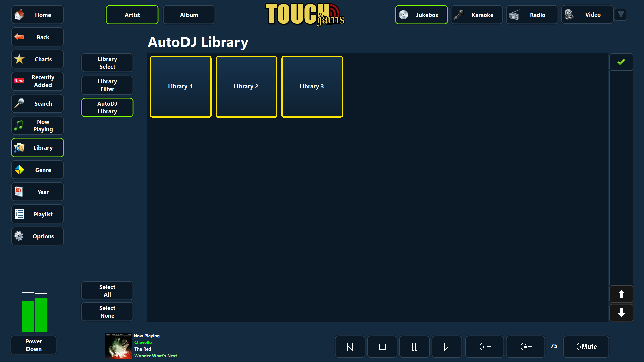Select the Library 1 tile
The height and width of the screenshot is (362, 644).
pos(180,86)
